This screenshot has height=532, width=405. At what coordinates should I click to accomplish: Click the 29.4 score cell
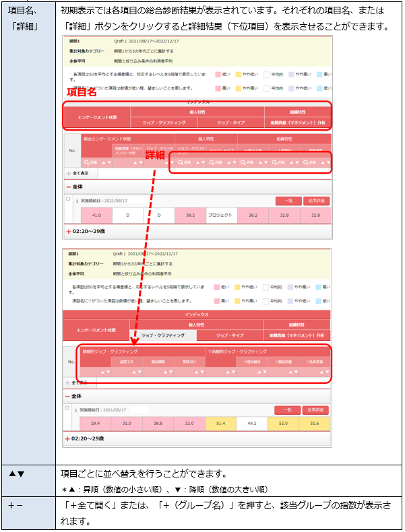click(x=96, y=424)
